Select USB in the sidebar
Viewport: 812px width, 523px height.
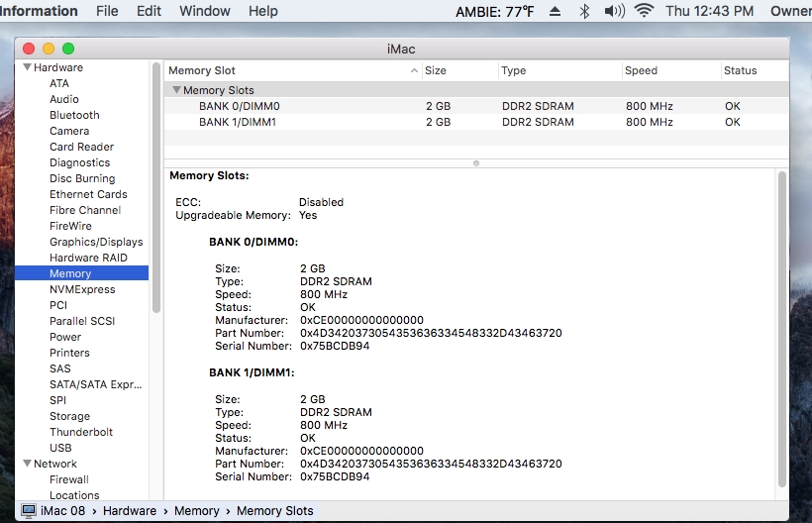60,448
